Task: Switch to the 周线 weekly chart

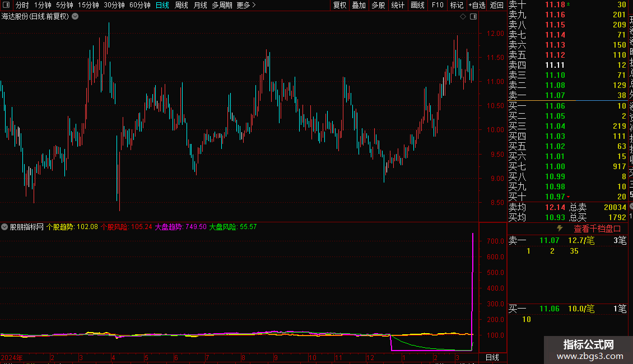Action: tap(181, 5)
